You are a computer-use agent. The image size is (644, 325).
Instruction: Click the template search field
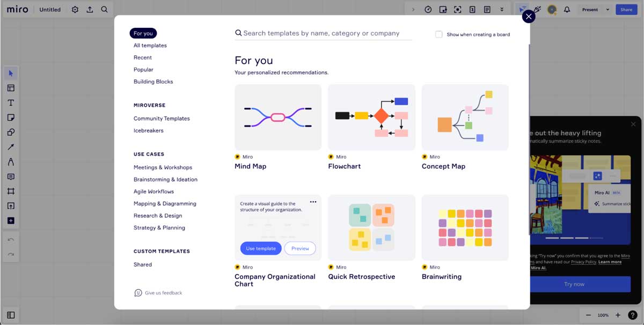point(322,33)
